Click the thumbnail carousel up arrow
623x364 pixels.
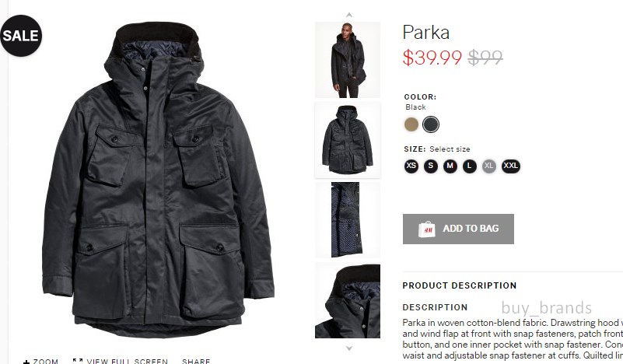pos(349,15)
